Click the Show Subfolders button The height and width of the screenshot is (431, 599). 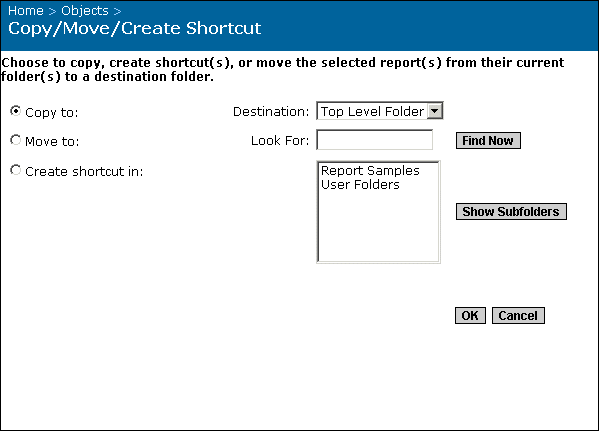click(511, 211)
